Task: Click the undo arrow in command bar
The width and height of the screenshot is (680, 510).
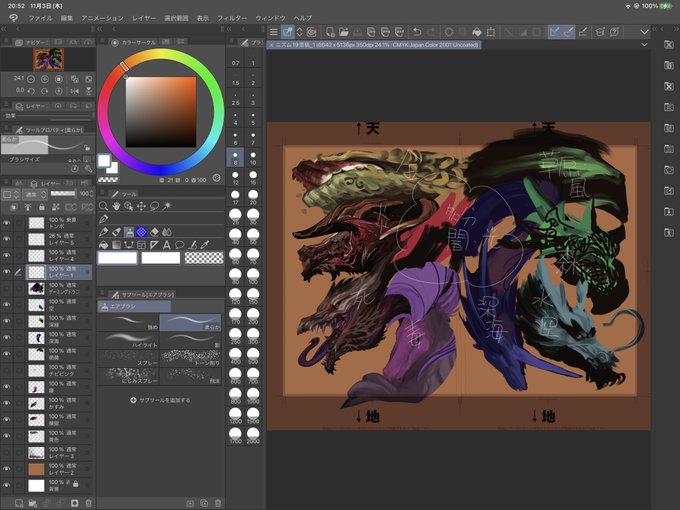Action: click(x=418, y=32)
